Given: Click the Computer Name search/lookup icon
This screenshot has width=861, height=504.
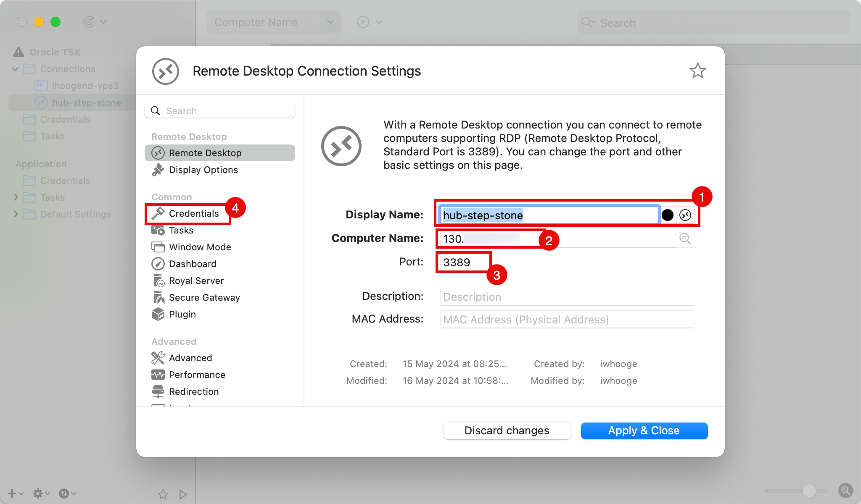Looking at the screenshot, I should click(x=685, y=238).
